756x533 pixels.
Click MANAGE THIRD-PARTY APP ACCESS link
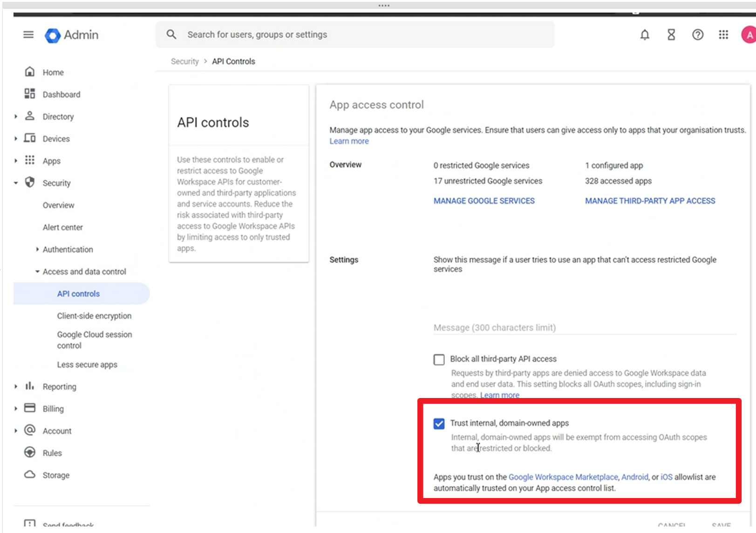coord(650,201)
